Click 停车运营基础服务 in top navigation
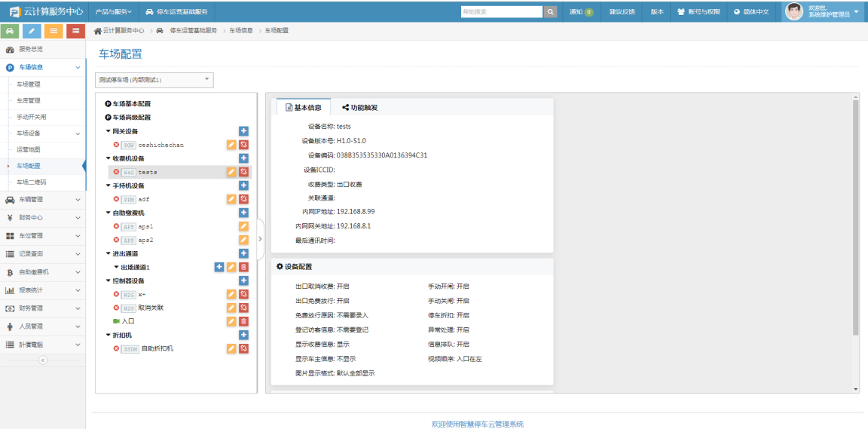The image size is (868, 429). (x=176, y=11)
